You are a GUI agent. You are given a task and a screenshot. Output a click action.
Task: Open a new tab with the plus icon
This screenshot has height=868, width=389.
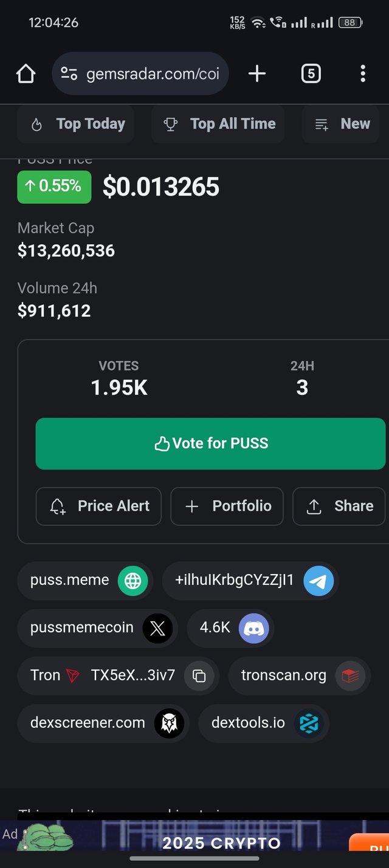tap(257, 74)
